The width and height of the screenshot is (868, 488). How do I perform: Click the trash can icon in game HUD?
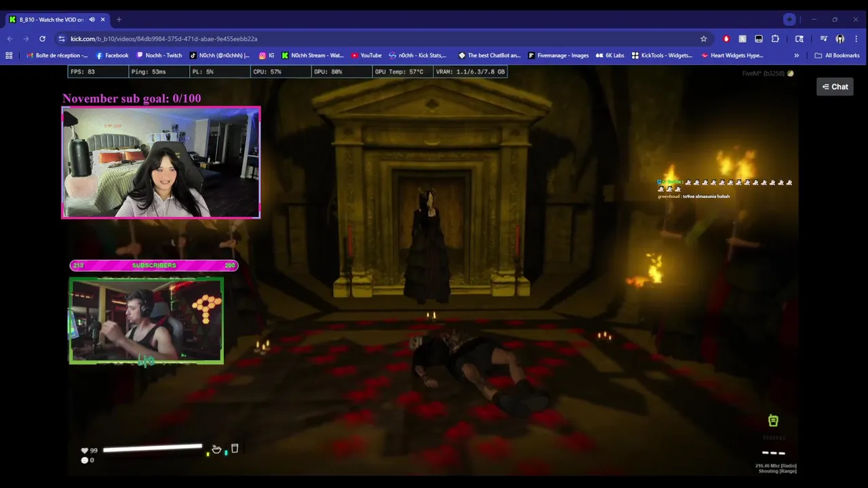(235, 448)
